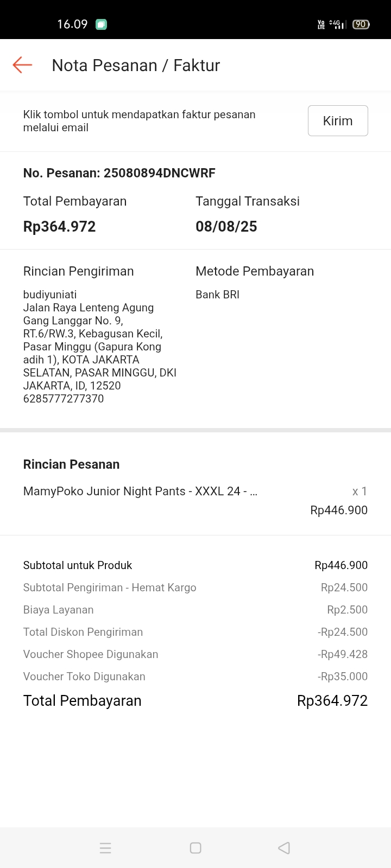
Task: Tap the Voucher Toko Digunakan row
Action: pyautogui.click(x=195, y=676)
